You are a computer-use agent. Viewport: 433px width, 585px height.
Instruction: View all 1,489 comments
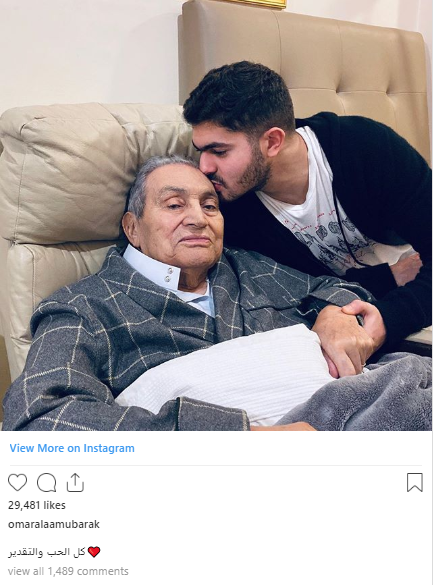tap(68, 571)
